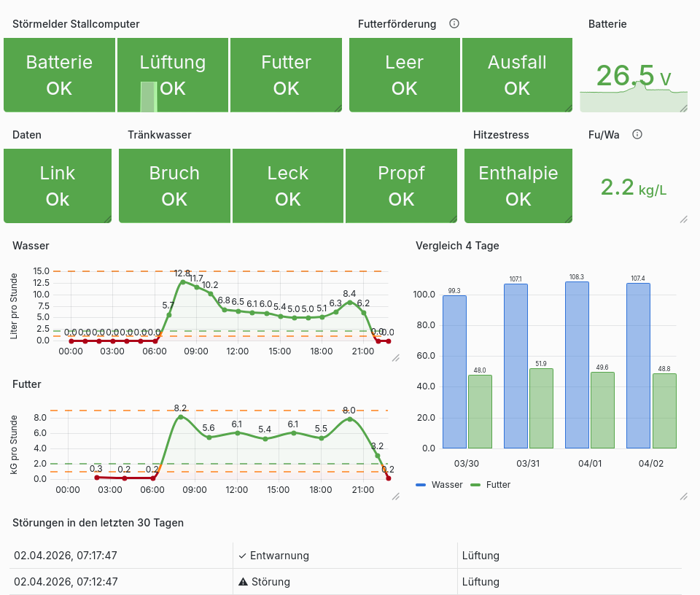Select the 07:12:47 Störung table row timestamp
The height and width of the screenshot is (595, 700).
point(66,582)
